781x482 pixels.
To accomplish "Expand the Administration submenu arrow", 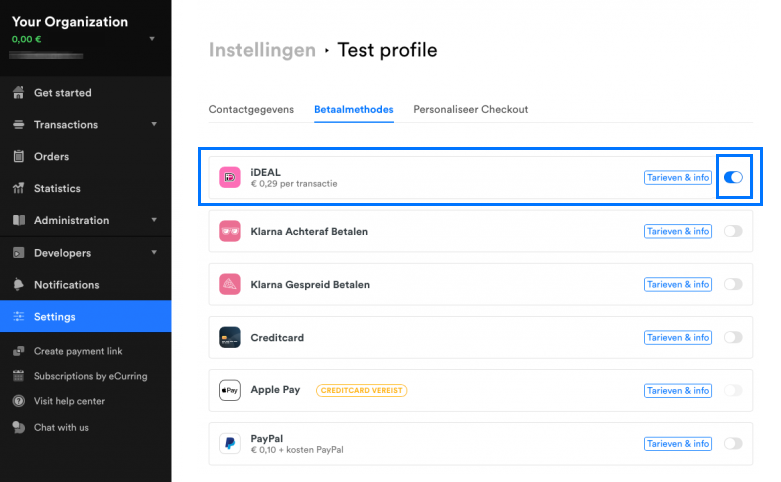I will pos(154,220).
